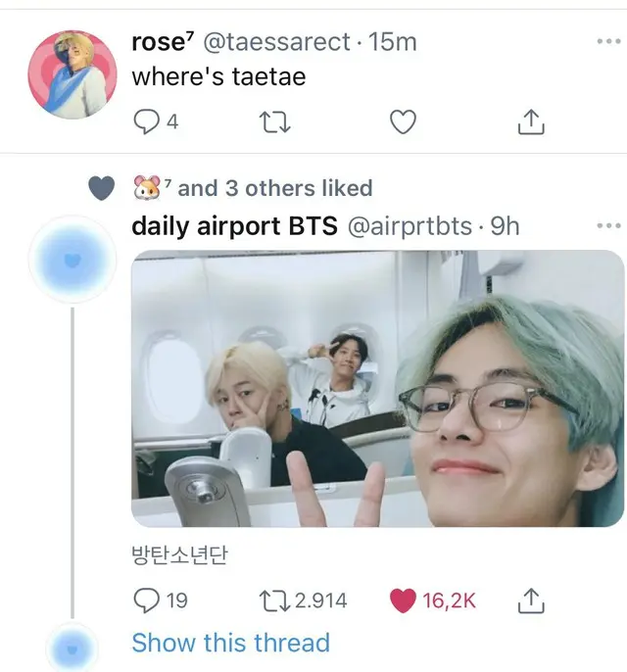The height and width of the screenshot is (672, 627).
Task: Open rose's profile picture
Action: [x=72, y=74]
